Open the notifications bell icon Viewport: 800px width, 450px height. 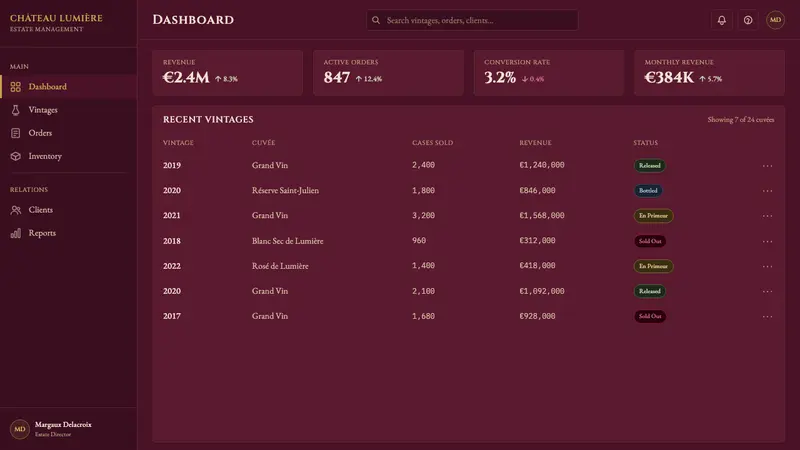click(721, 20)
